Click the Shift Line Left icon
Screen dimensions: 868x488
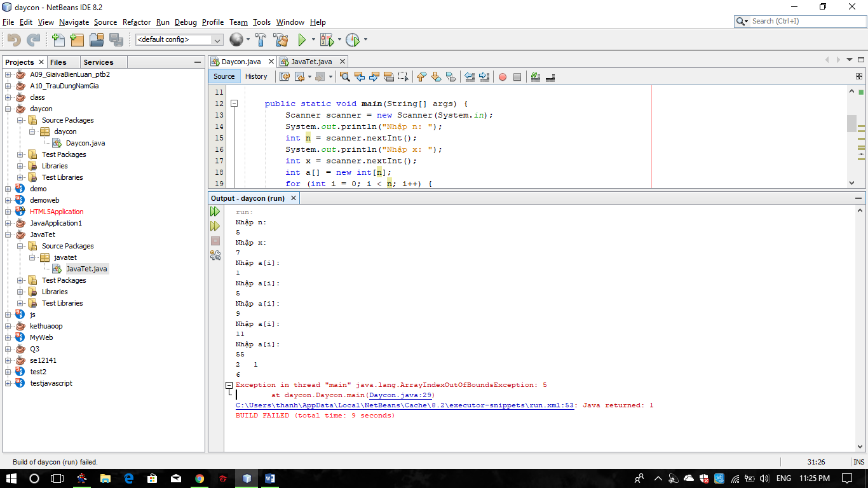470,77
